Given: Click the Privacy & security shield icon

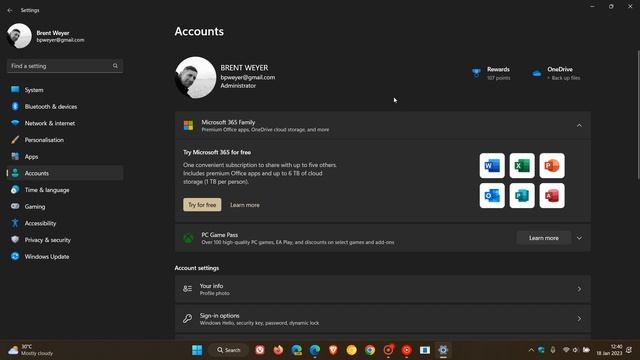Looking at the screenshot, I should (15, 240).
